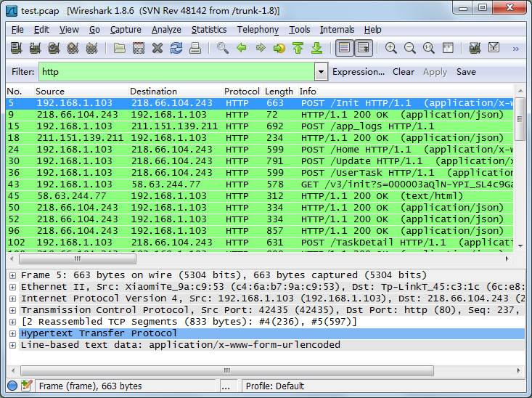The height and width of the screenshot is (398, 532).
Task: Go forward in packet history arrow
Action: [x=261, y=48]
